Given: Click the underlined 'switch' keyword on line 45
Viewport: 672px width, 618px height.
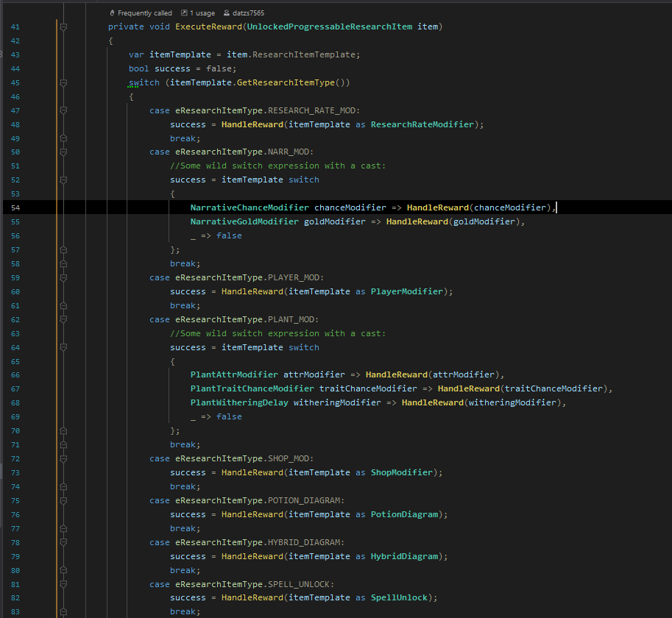Looking at the screenshot, I should tap(144, 82).
